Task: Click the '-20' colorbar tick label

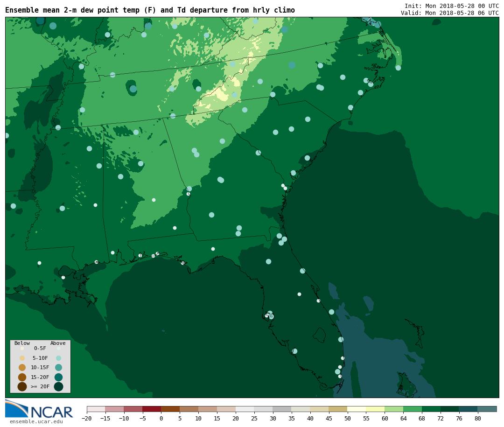Action: (x=87, y=418)
